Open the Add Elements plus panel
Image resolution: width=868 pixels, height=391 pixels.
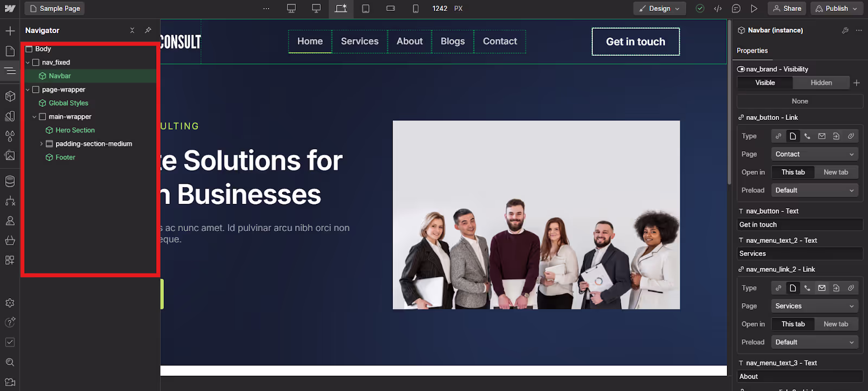[10, 31]
